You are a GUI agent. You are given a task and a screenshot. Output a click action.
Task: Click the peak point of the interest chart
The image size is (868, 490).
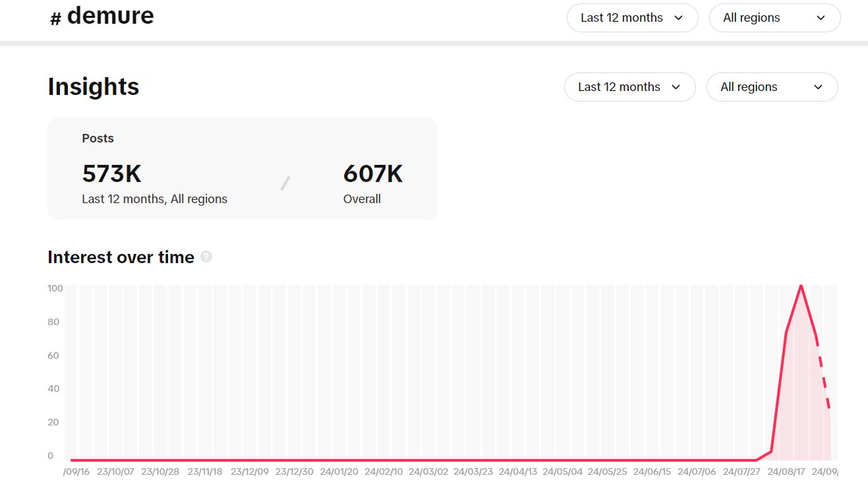pyautogui.click(x=801, y=286)
